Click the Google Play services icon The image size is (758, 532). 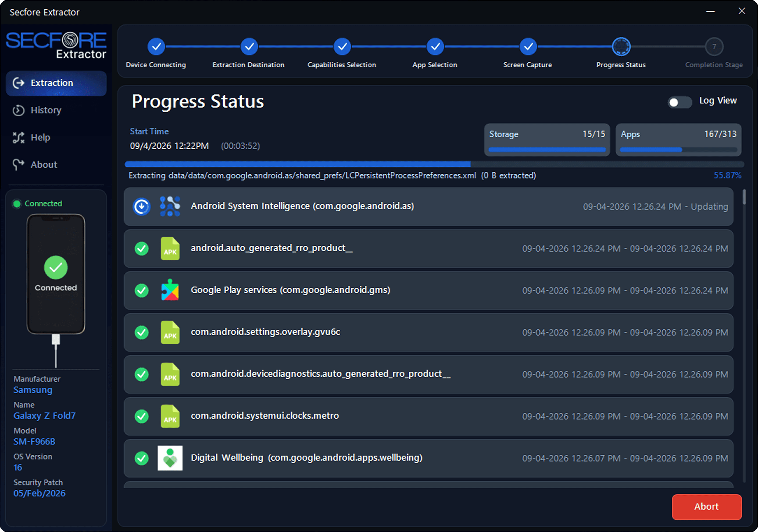170,290
